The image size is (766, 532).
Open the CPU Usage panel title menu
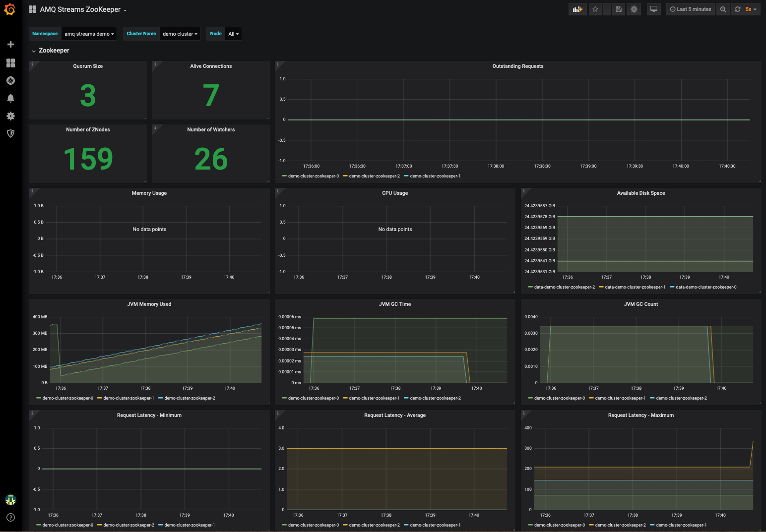coord(395,193)
